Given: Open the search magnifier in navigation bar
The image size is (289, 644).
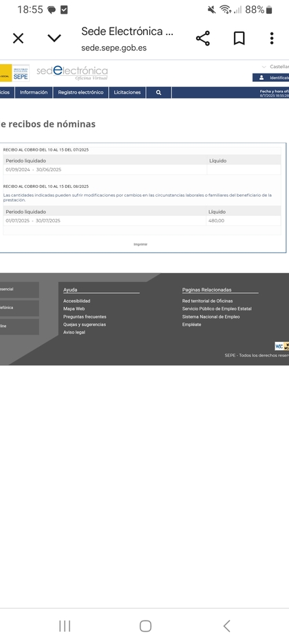Looking at the screenshot, I should [159, 92].
